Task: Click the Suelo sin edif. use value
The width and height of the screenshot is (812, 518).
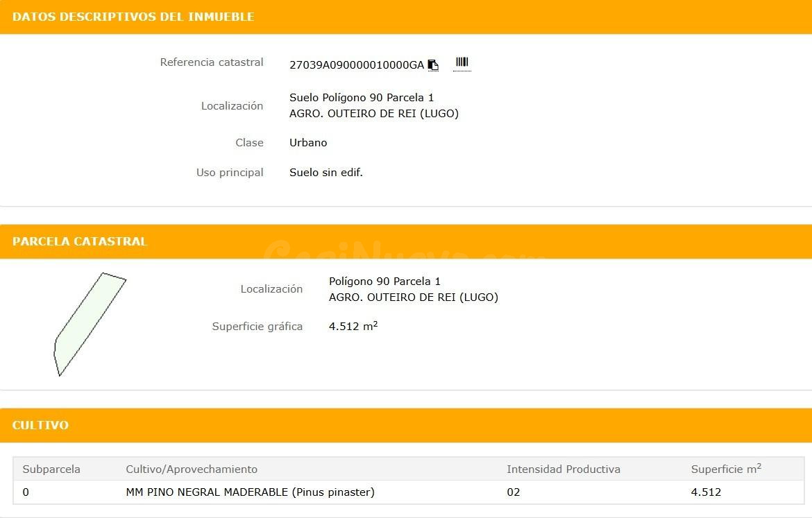Action: pos(326,173)
